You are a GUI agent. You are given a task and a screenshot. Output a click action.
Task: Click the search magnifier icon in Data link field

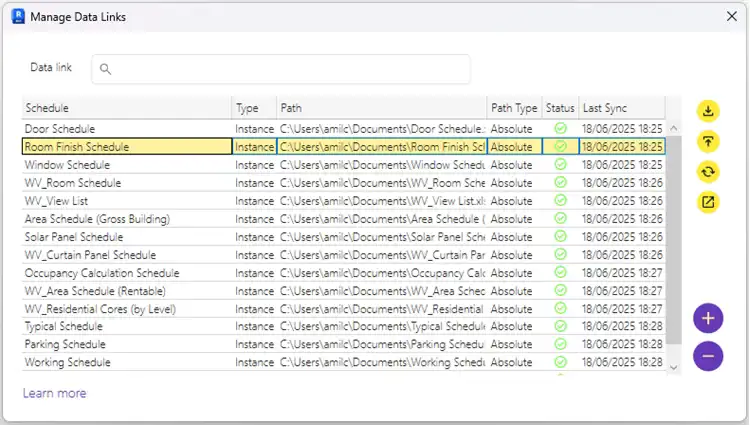[105, 69]
